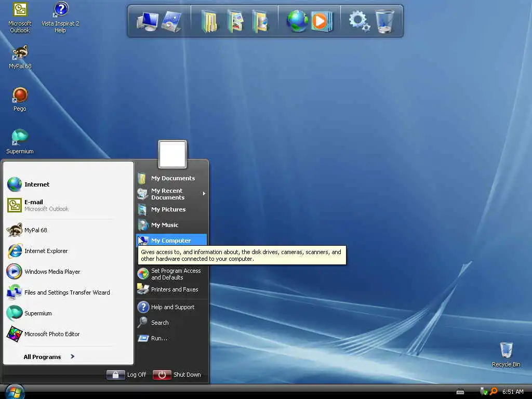Select the Vista Inspirat 2 Help desktop icon
This screenshot has width=532, height=399.
(x=60, y=18)
